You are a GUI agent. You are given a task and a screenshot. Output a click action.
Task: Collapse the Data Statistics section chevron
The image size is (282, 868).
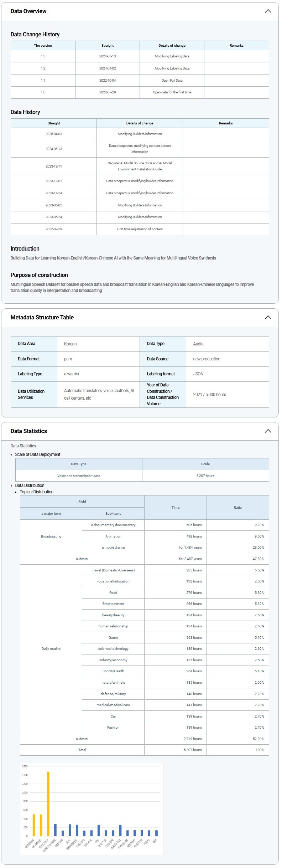(x=268, y=431)
